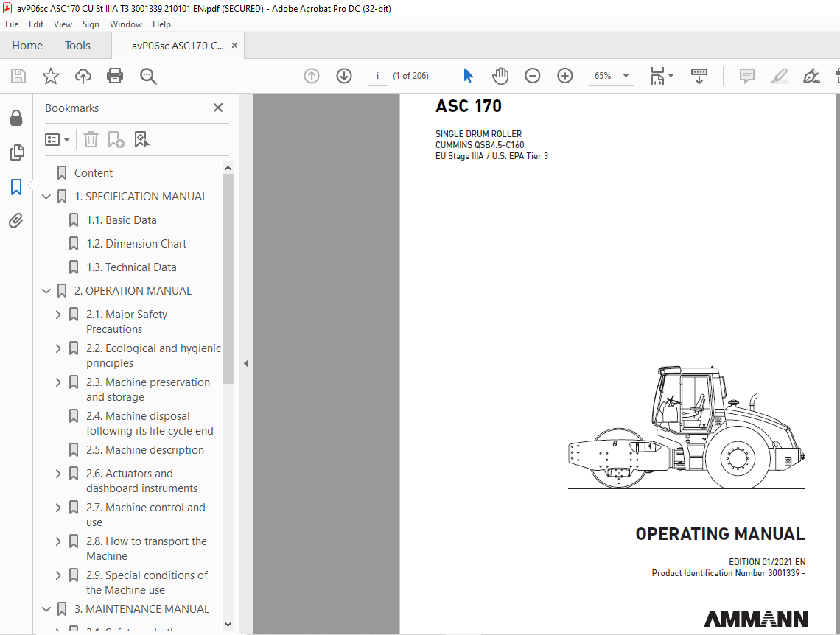Open the Content bookmark
This screenshot has width=840, height=635.
point(94,173)
